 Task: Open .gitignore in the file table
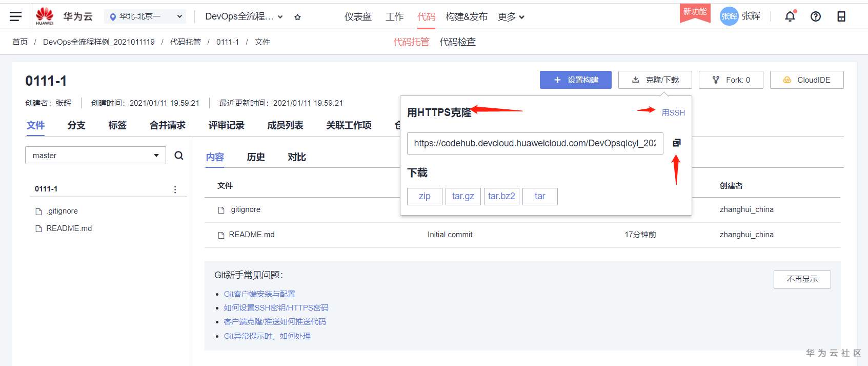coord(245,209)
